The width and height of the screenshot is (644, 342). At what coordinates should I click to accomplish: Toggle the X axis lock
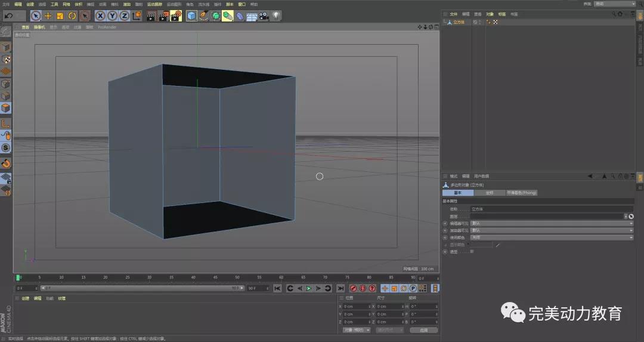tap(100, 16)
